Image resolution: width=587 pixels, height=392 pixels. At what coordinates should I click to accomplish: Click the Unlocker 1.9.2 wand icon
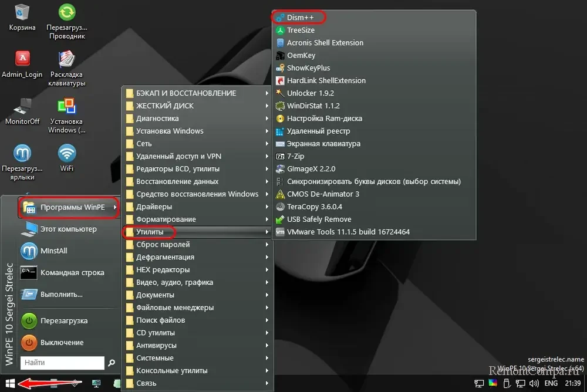pyautogui.click(x=280, y=93)
